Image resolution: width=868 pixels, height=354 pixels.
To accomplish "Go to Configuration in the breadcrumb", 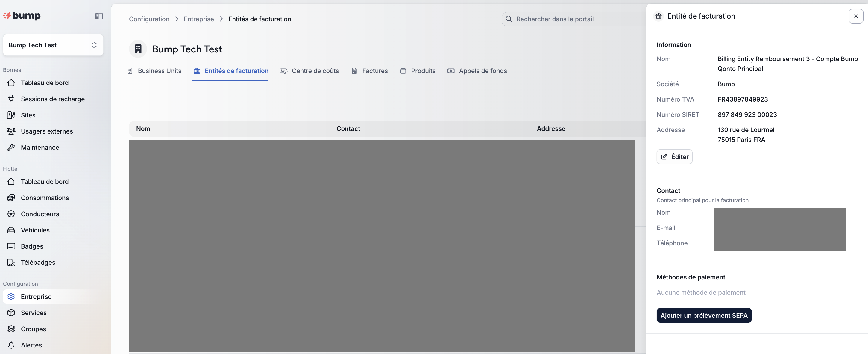I will (149, 19).
